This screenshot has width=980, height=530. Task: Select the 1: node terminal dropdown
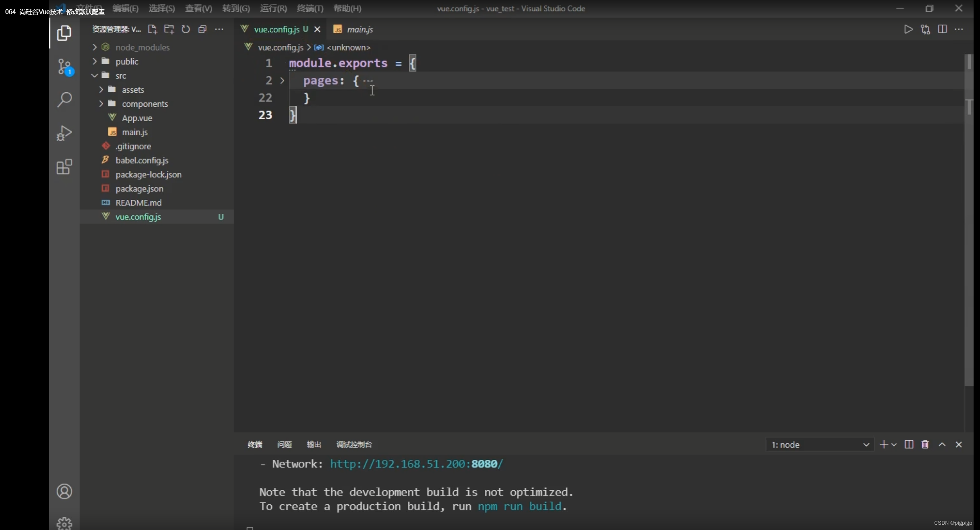point(820,445)
